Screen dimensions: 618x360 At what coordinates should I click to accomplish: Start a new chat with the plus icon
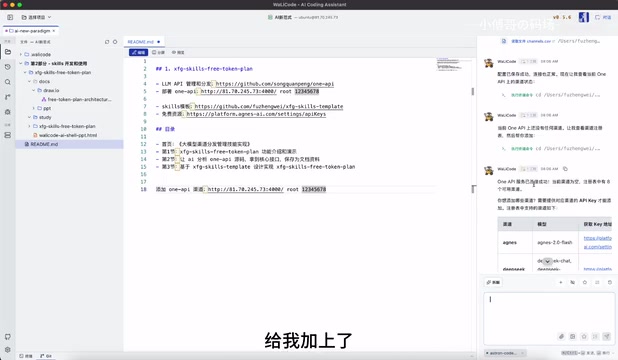tap(560, 282)
